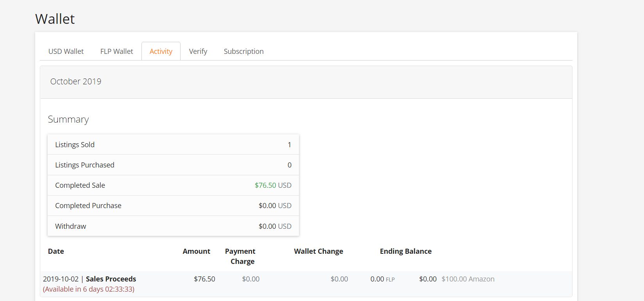Switch to the FLP Wallet tab

point(116,52)
